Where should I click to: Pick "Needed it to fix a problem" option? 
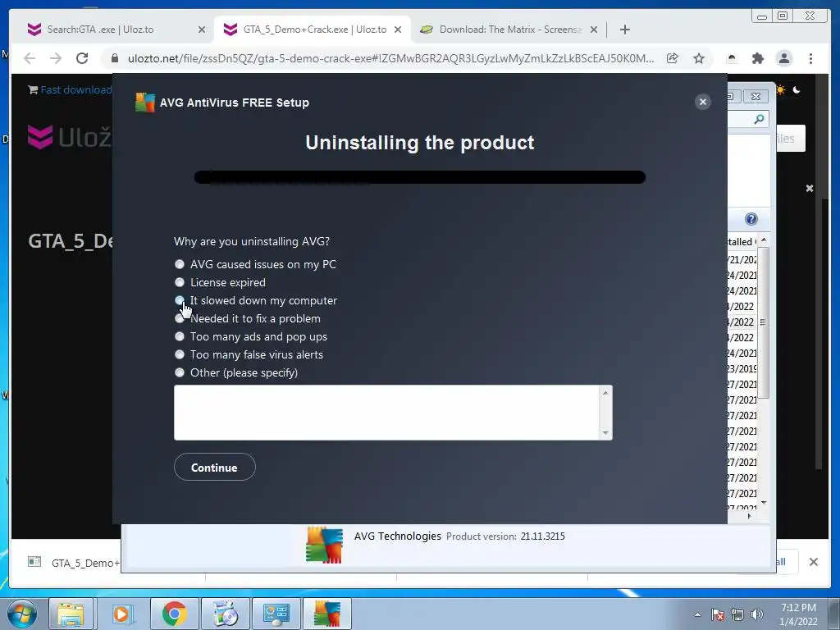pos(180,319)
